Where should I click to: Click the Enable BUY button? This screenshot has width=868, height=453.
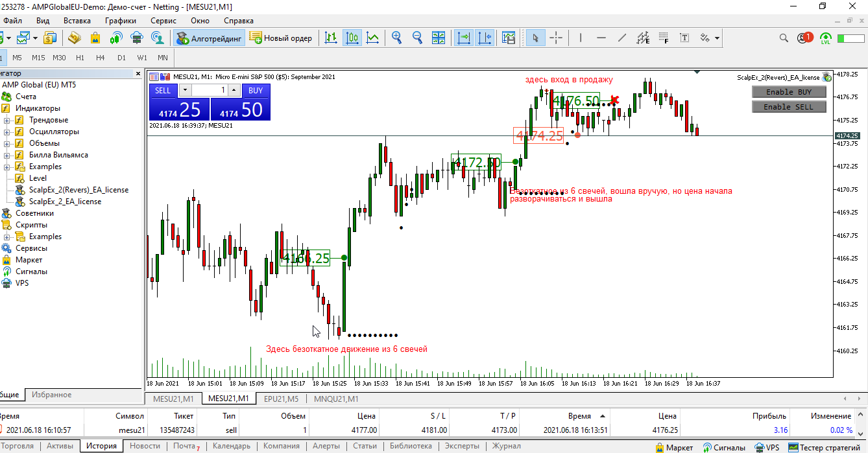(x=789, y=92)
